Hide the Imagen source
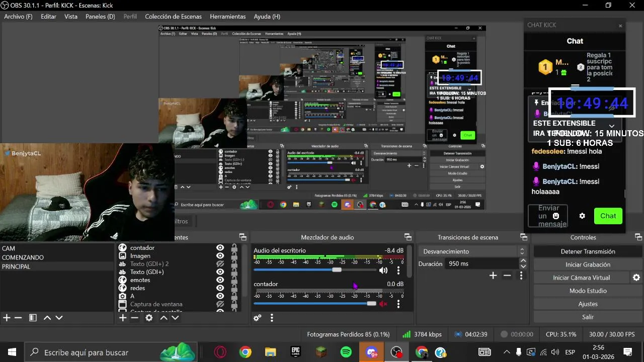The width and height of the screenshot is (644, 362). (x=220, y=256)
